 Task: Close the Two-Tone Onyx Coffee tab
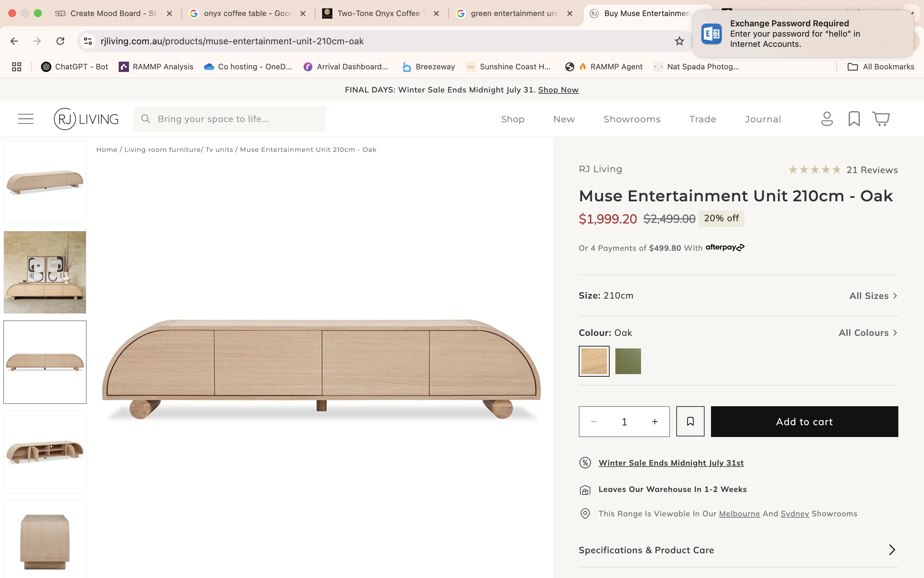click(436, 13)
